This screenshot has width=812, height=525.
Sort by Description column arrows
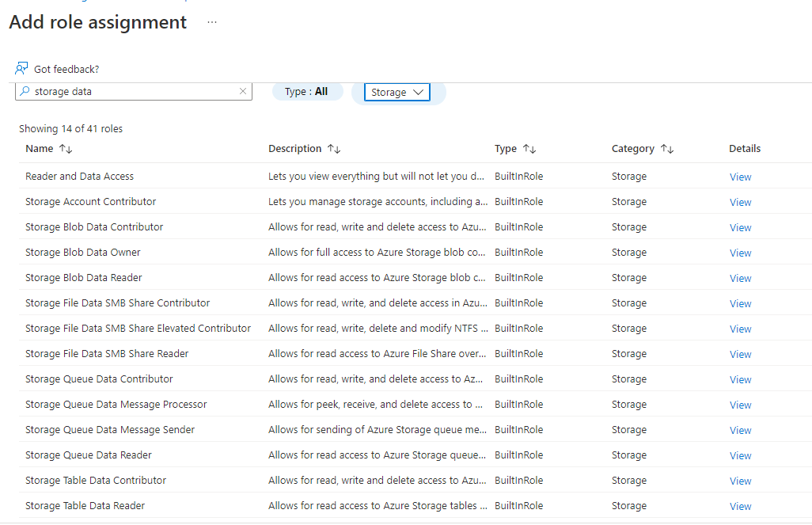tap(334, 149)
